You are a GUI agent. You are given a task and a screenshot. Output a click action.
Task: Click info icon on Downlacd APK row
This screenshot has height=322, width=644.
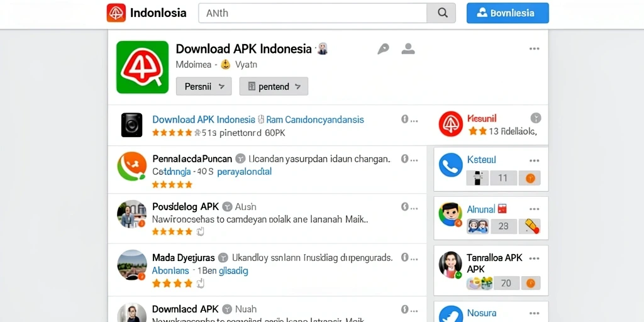404,309
